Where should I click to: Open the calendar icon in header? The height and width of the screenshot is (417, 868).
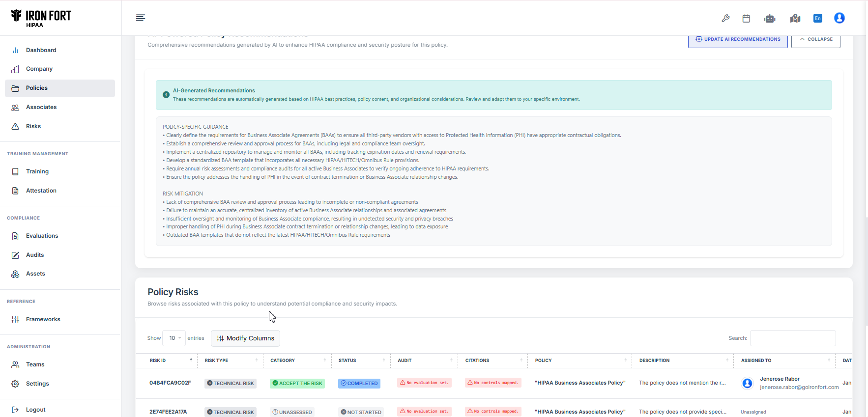(x=746, y=18)
